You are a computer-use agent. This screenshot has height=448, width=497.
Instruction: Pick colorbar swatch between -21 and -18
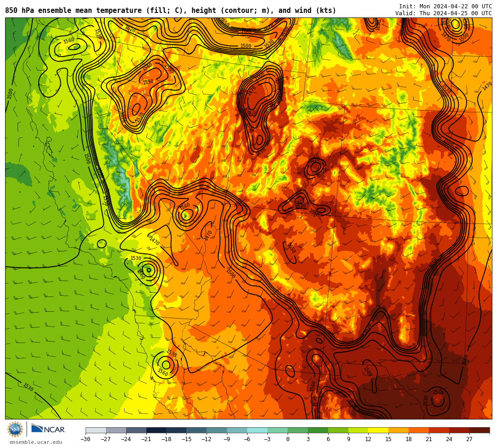click(x=156, y=430)
